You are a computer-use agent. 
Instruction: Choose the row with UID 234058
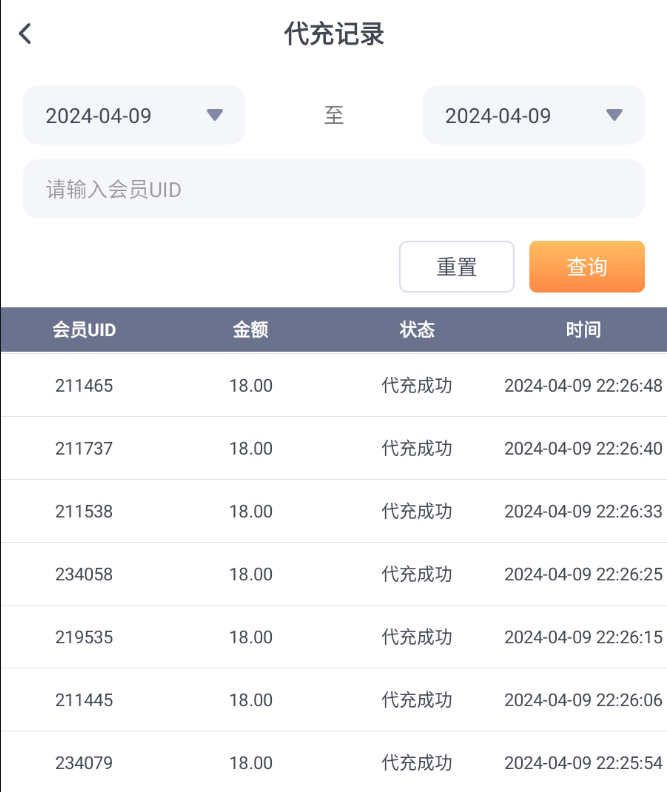pyautogui.click(x=84, y=575)
